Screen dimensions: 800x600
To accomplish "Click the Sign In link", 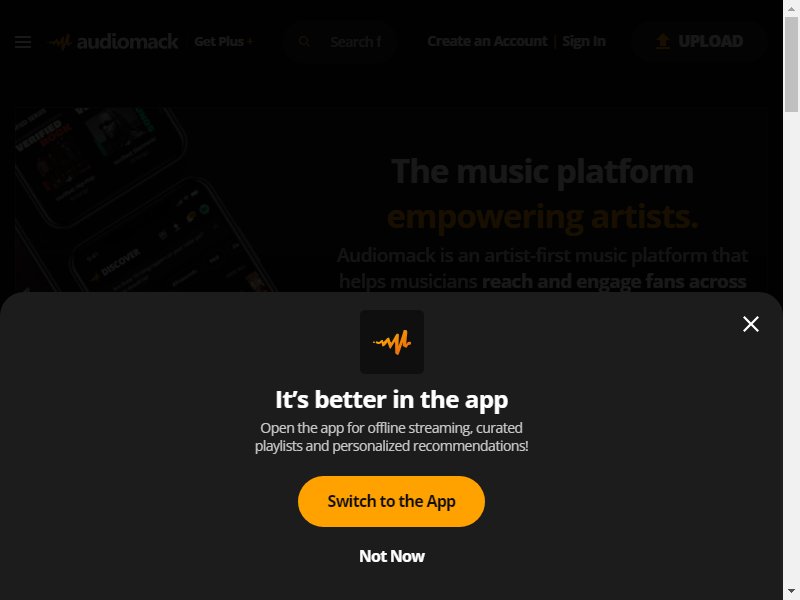I will click(584, 41).
